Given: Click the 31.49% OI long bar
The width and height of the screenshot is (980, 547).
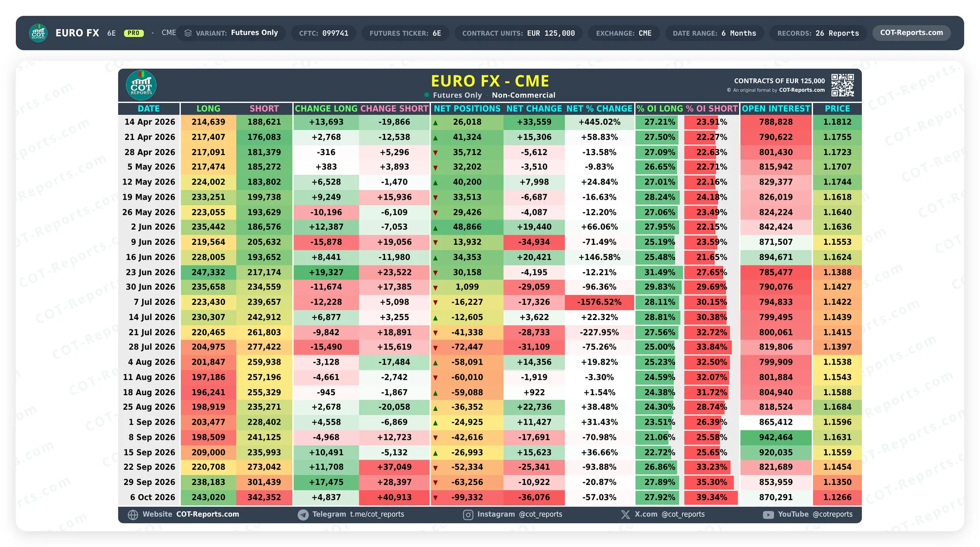Looking at the screenshot, I should click(x=658, y=272).
